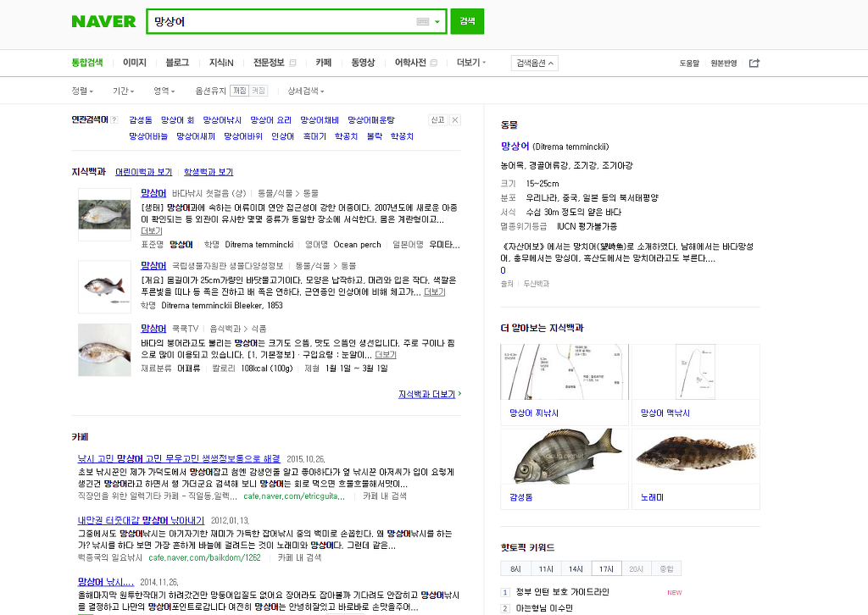
Task: Open the 망상어 바다낚시 첫걸음 title link
Action: click(153, 193)
